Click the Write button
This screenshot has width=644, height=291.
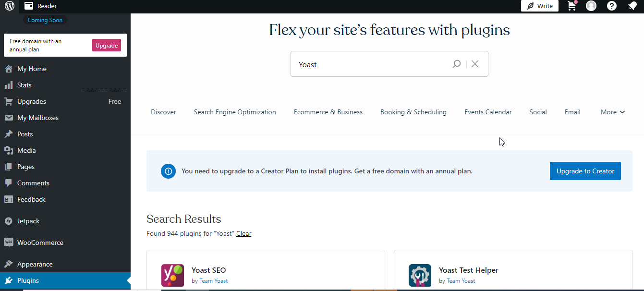(x=540, y=6)
